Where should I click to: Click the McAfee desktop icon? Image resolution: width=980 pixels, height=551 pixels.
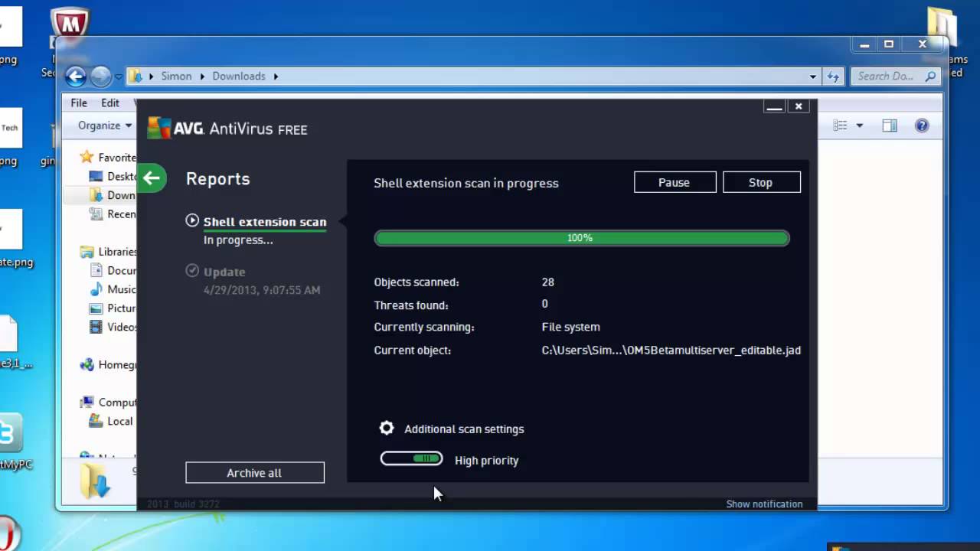[70, 27]
